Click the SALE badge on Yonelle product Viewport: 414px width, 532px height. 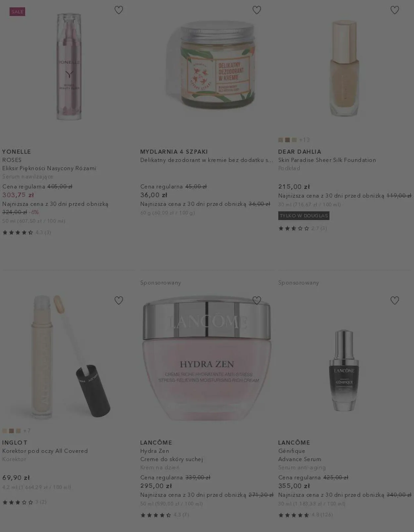point(17,12)
